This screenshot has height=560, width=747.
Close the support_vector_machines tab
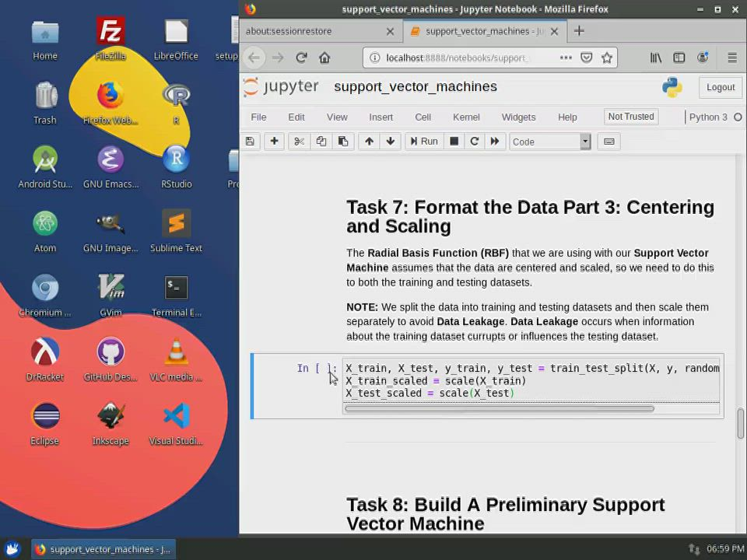coord(555,31)
